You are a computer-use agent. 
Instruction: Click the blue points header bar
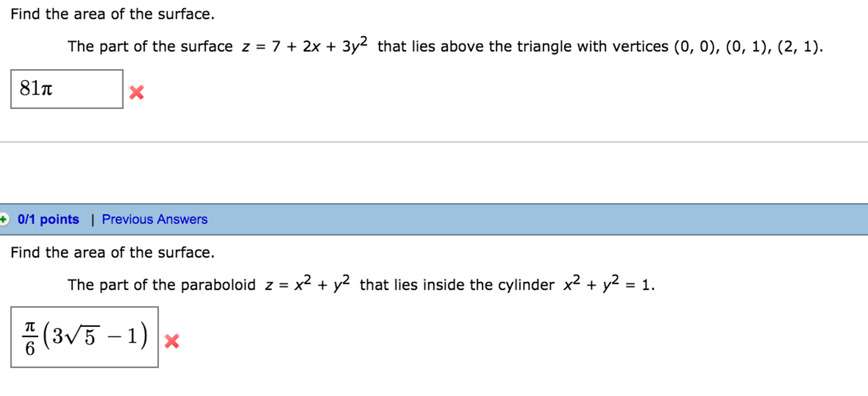509,219
